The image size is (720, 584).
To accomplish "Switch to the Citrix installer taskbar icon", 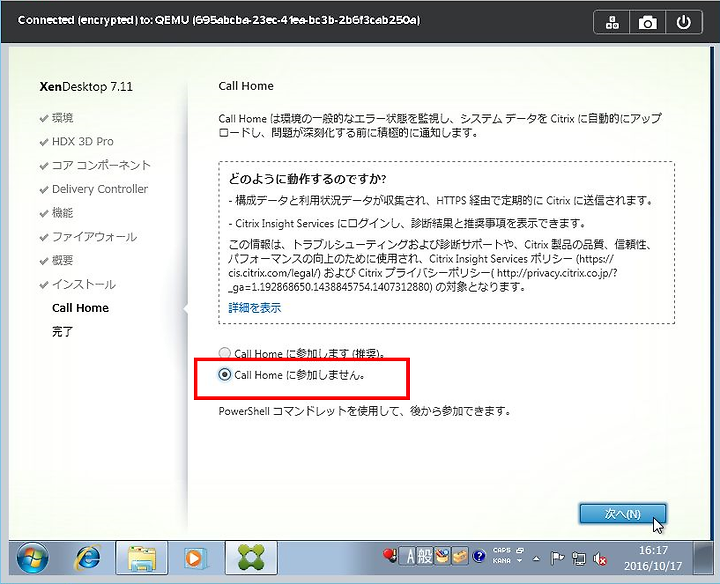I will click(x=251, y=558).
